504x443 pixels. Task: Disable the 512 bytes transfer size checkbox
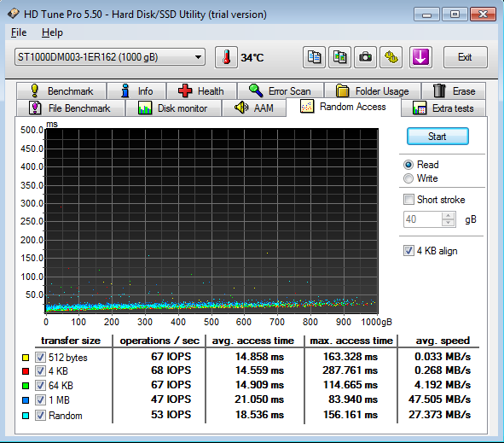click(x=40, y=357)
